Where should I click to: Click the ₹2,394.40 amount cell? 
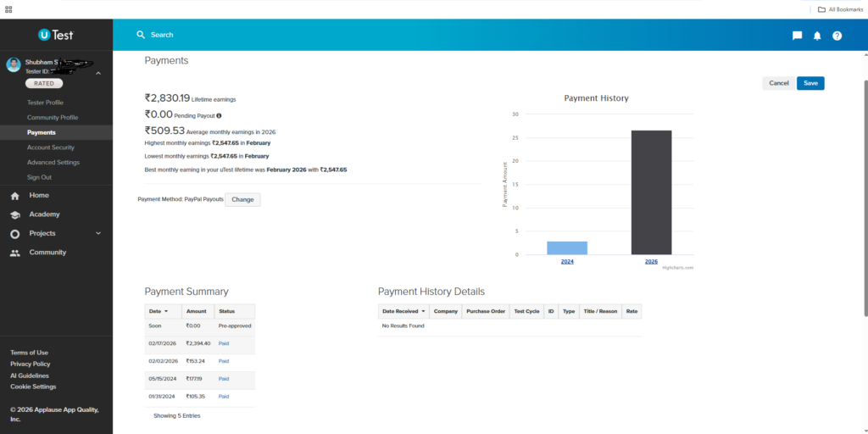(x=198, y=344)
